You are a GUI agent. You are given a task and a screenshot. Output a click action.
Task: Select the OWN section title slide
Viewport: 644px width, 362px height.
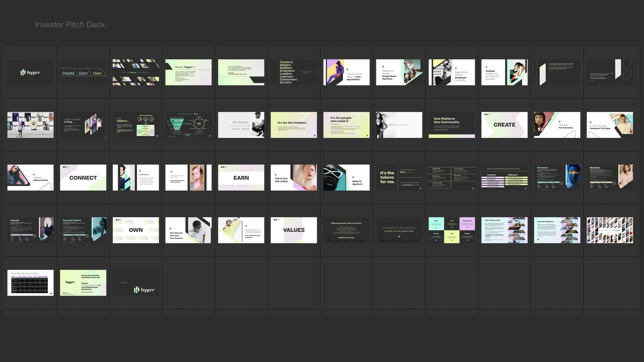pyautogui.click(x=136, y=230)
